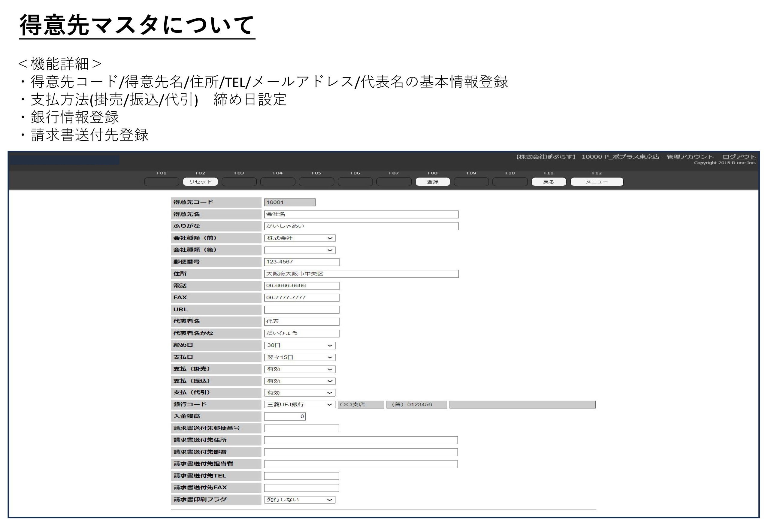Expand the empty 会社種類（後） dropdown
This screenshot has height=532, width=768.
click(300, 250)
